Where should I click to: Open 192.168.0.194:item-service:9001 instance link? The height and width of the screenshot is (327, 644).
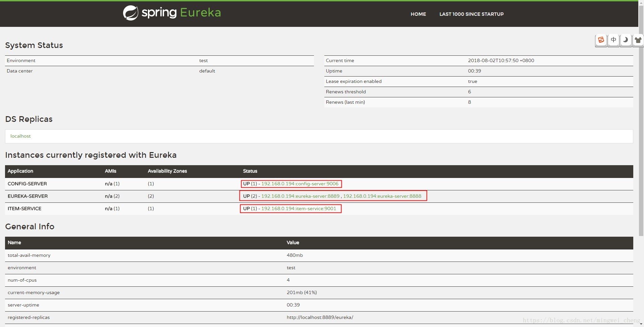click(x=299, y=208)
